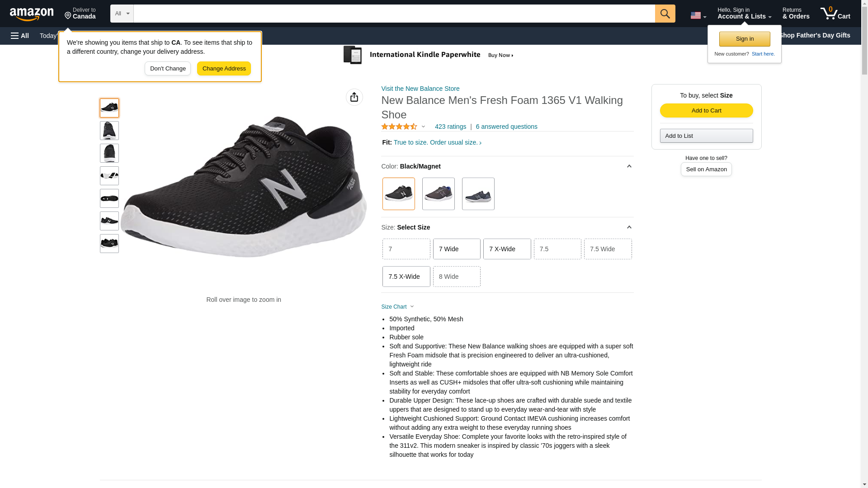
Task: Open the All search category dropdown
Action: [122, 14]
